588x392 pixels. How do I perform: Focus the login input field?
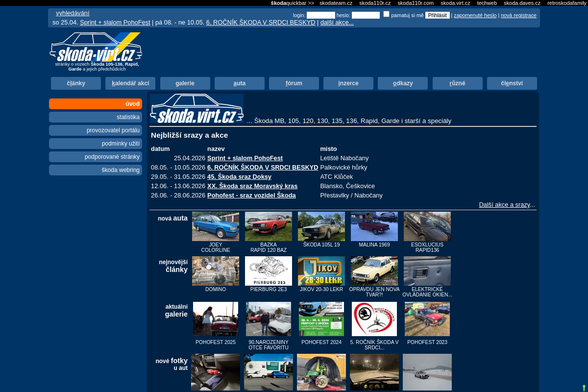tap(321, 15)
